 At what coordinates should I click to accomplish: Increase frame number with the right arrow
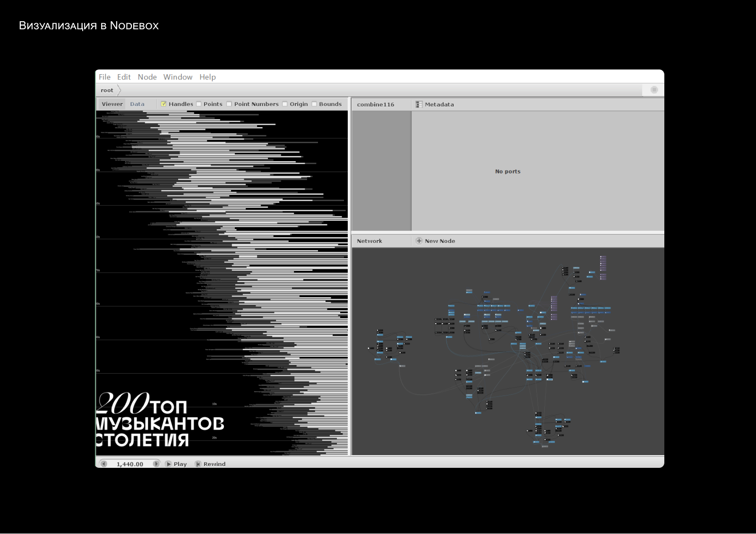(156, 464)
